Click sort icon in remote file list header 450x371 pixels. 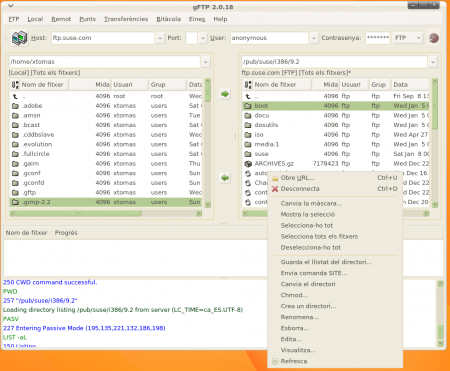(248, 85)
